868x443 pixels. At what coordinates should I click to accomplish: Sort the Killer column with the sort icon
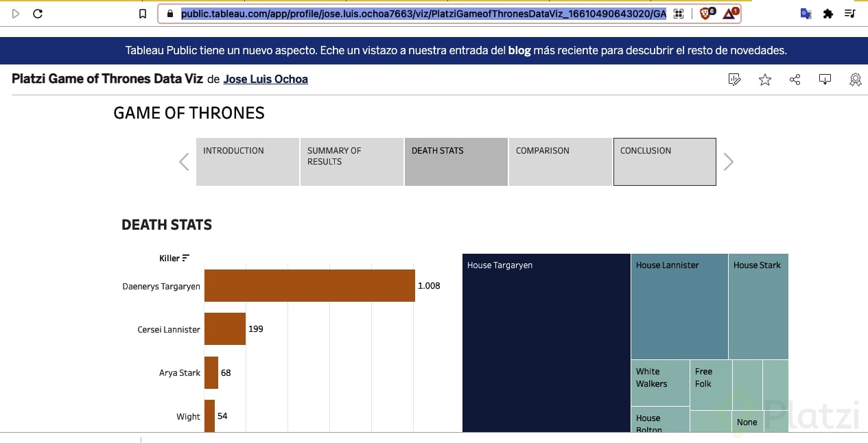tap(186, 259)
